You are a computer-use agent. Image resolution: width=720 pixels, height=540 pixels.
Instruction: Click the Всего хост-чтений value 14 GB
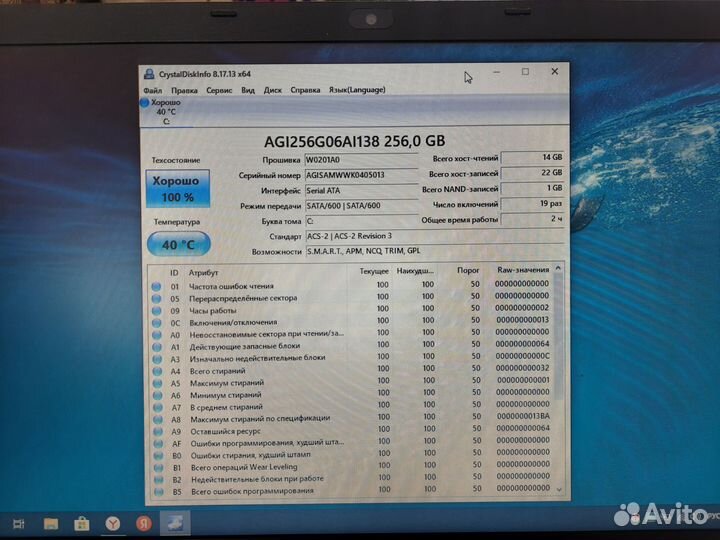532,158
